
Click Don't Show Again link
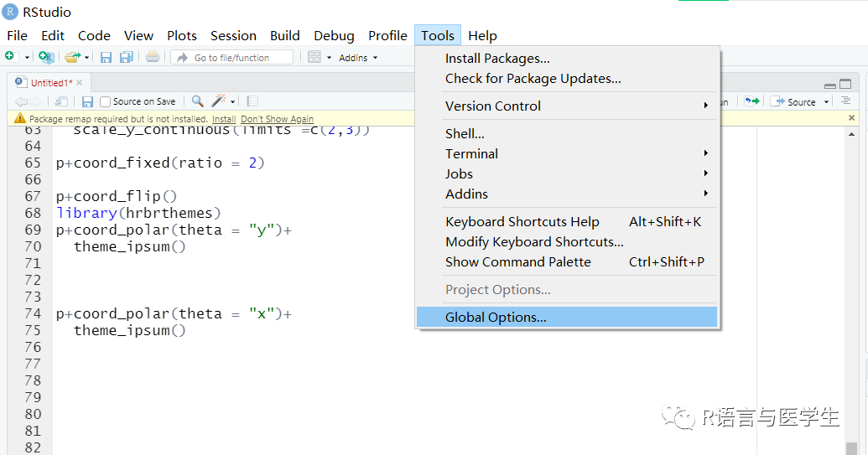(277, 119)
